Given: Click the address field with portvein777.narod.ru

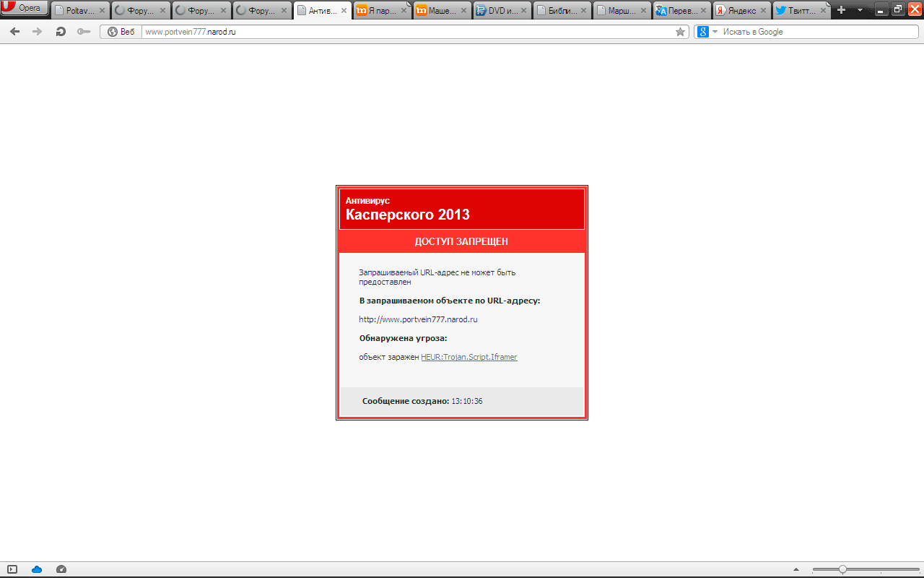Looking at the screenshot, I should click(406, 32).
